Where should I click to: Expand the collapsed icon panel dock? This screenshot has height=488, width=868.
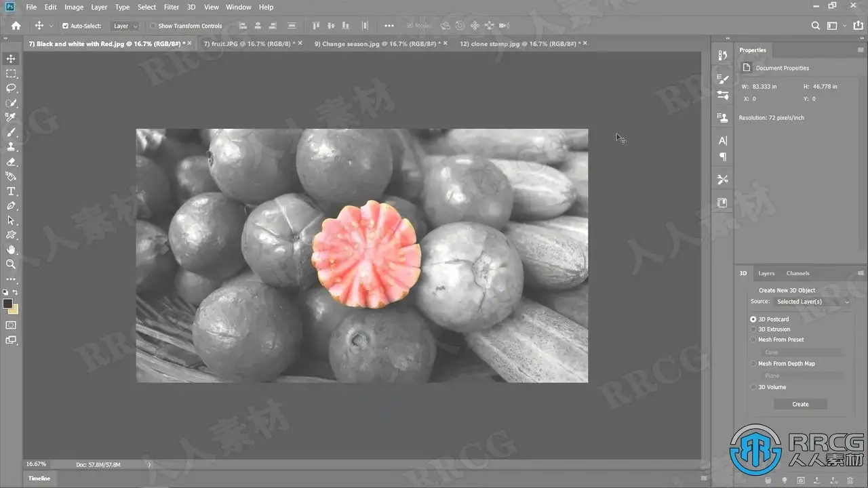tap(727, 39)
